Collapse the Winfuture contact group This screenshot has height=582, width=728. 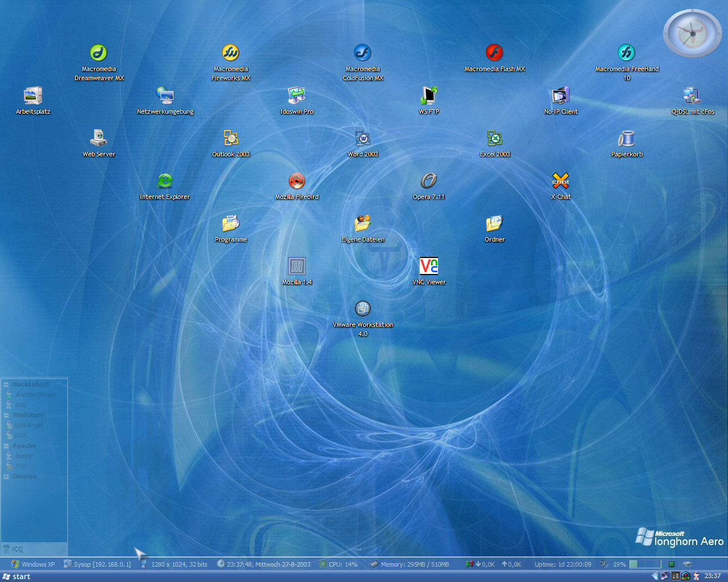point(6,415)
